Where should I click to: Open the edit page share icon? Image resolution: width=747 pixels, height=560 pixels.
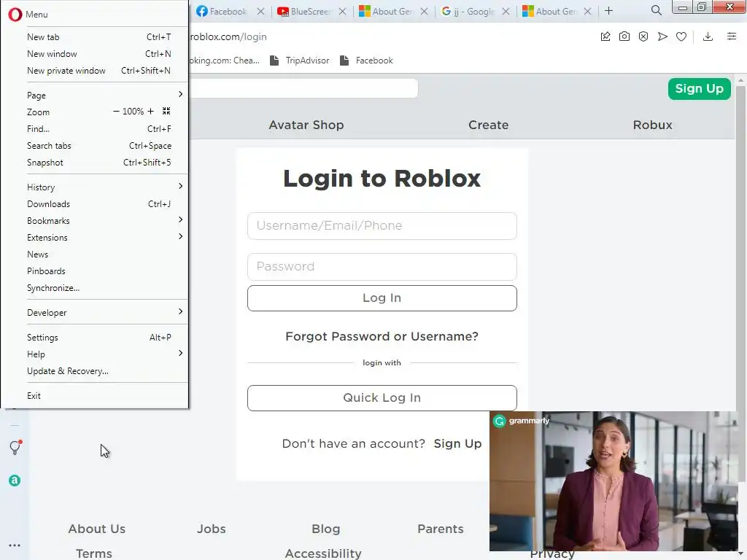click(605, 36)
